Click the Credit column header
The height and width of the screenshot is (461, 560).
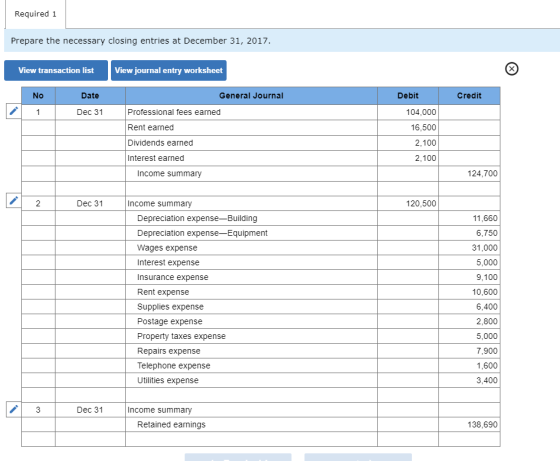pos(469,96)
